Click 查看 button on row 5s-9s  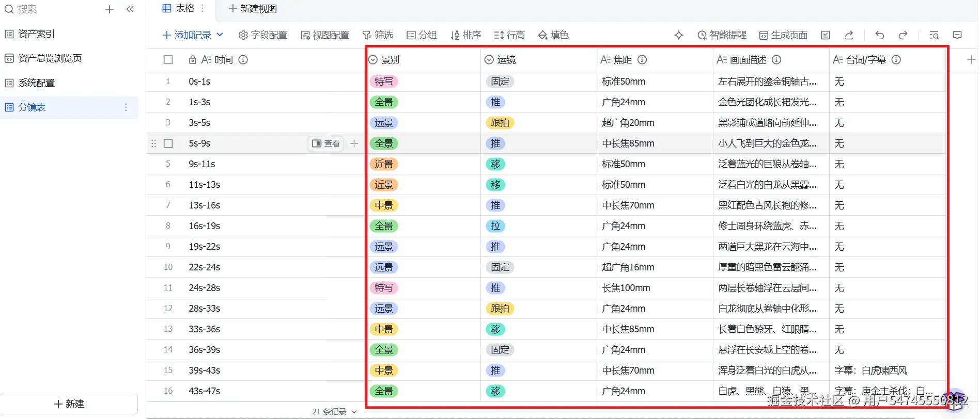click(326, 143)
